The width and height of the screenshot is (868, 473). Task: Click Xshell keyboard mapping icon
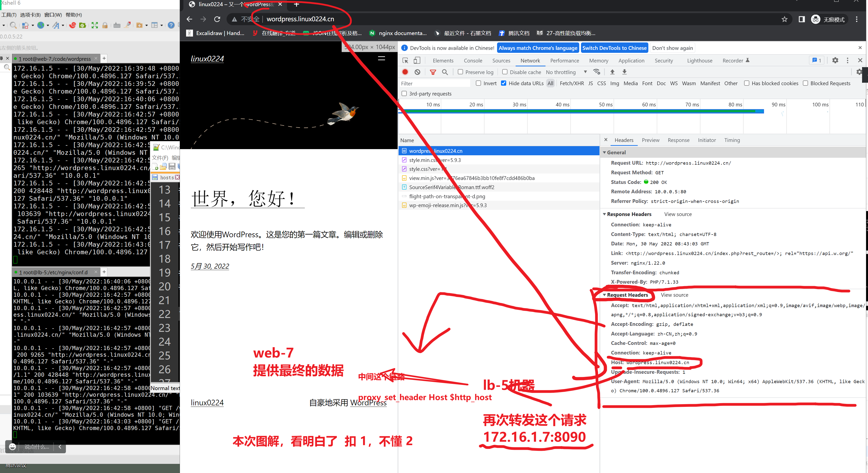point(117,25)
